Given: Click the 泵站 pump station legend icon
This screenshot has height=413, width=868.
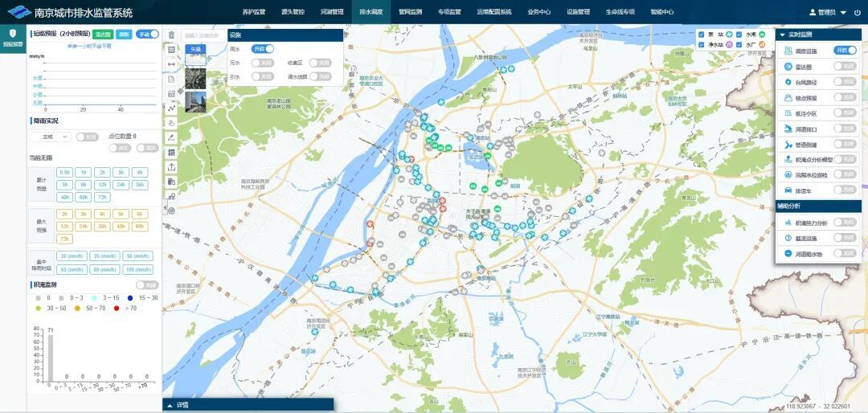Looking at the screenshot, I should 730,34.
